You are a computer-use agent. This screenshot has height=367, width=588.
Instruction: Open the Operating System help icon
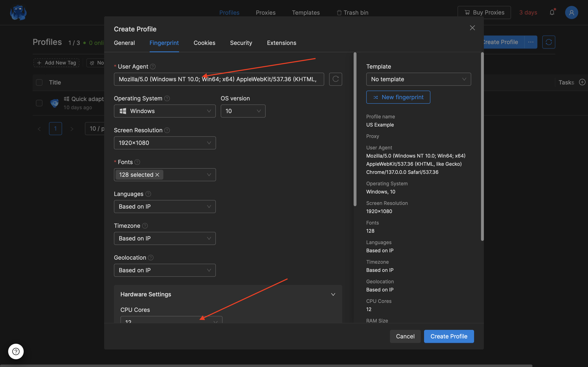167,98
